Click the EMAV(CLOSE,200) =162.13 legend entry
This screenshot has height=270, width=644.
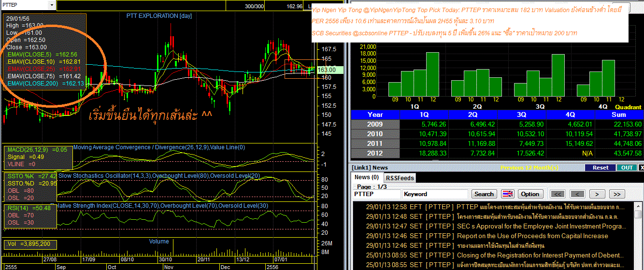pos(45,84)
